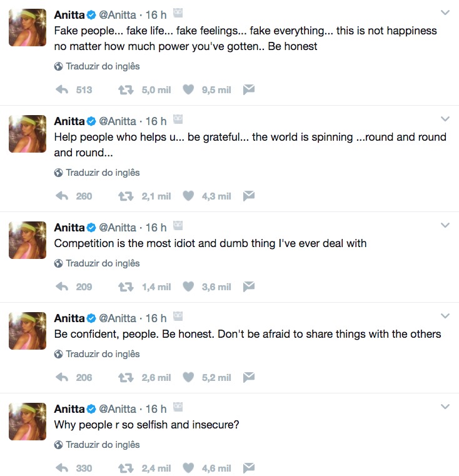459x476 pixels.
Task: Reply to the "Fake people" tweet
Action: point(62,90)
